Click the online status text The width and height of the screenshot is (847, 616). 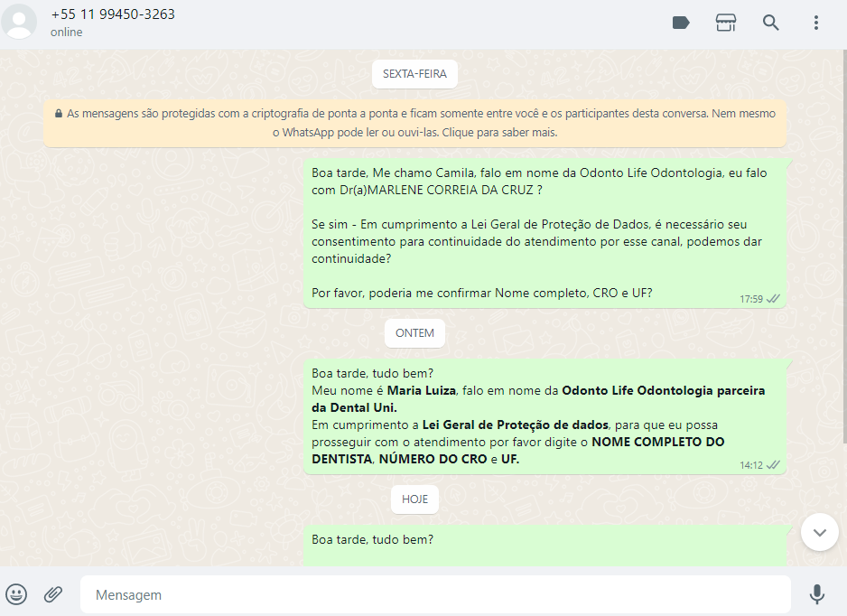[67, 32]
